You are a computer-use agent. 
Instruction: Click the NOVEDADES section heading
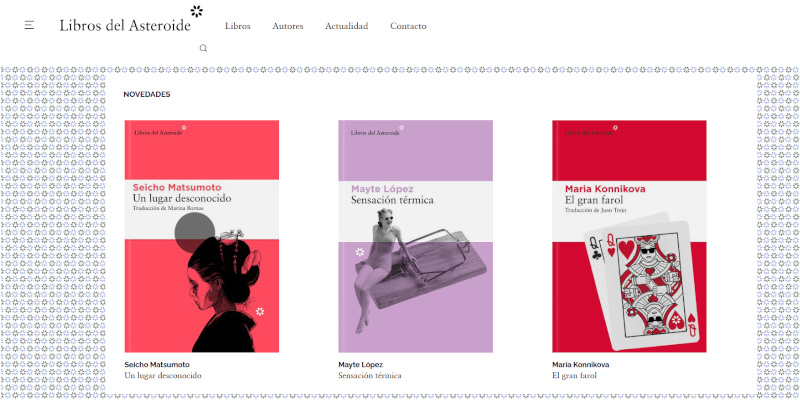[146, 94]
